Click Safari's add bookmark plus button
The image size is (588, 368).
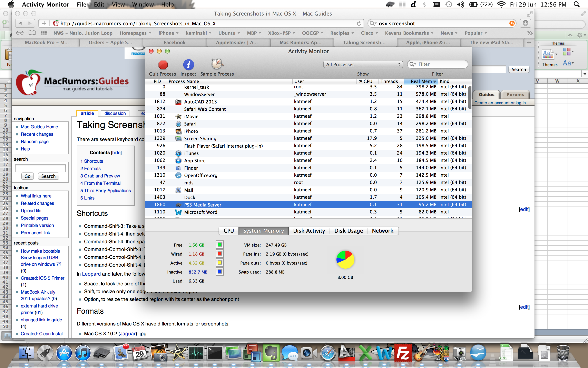pos(44,23)
